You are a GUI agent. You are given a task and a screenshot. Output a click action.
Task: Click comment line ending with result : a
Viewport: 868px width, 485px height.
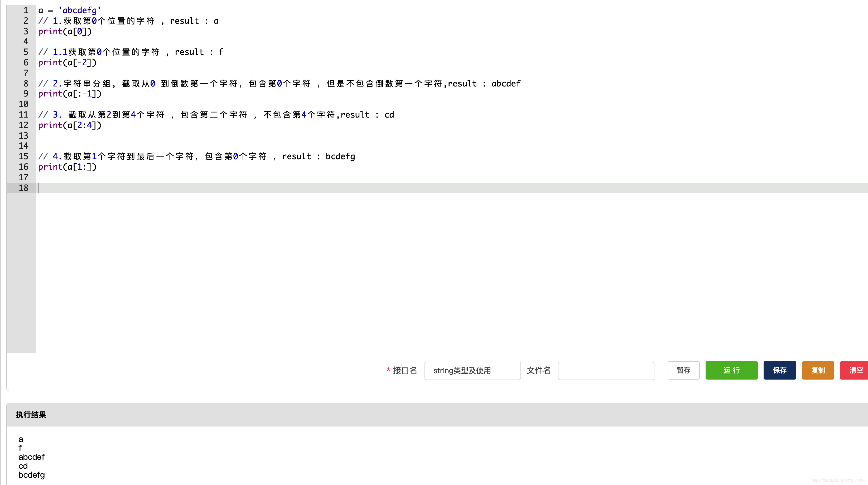click(128, 21)
